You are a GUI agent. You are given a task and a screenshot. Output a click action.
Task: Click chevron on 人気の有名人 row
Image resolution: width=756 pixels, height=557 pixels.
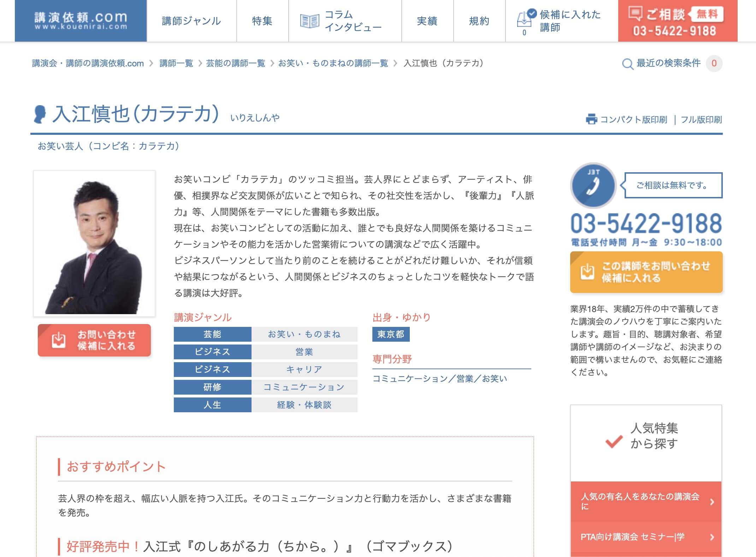tap(712, 502)
